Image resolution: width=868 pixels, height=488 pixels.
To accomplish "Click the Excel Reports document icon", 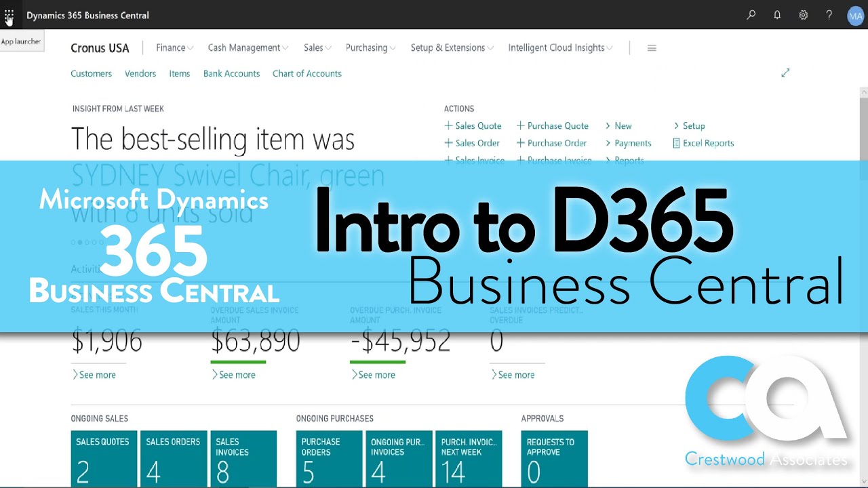I will pyautogui.click(x=676, y=143).
